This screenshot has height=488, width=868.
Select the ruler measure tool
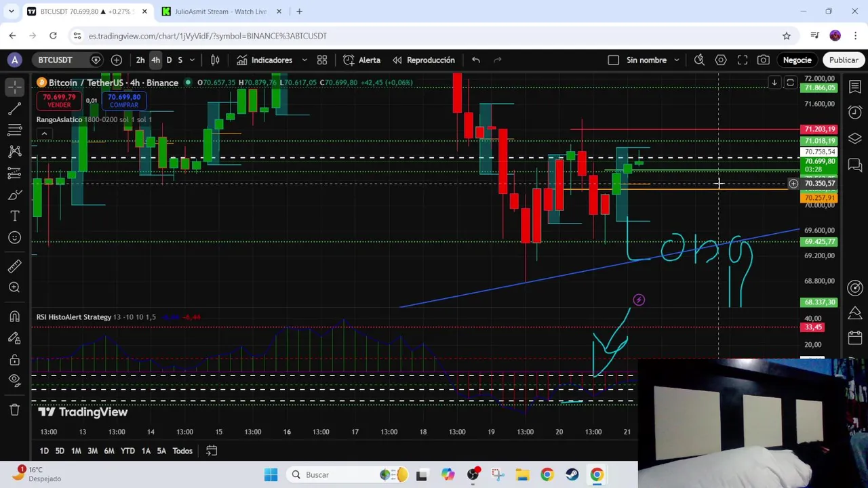(14, 266)
